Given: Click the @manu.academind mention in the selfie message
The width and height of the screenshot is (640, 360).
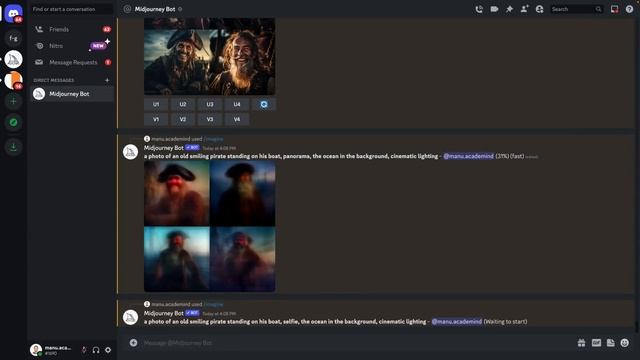Looking at the screenshot, I should pos(457,322).
